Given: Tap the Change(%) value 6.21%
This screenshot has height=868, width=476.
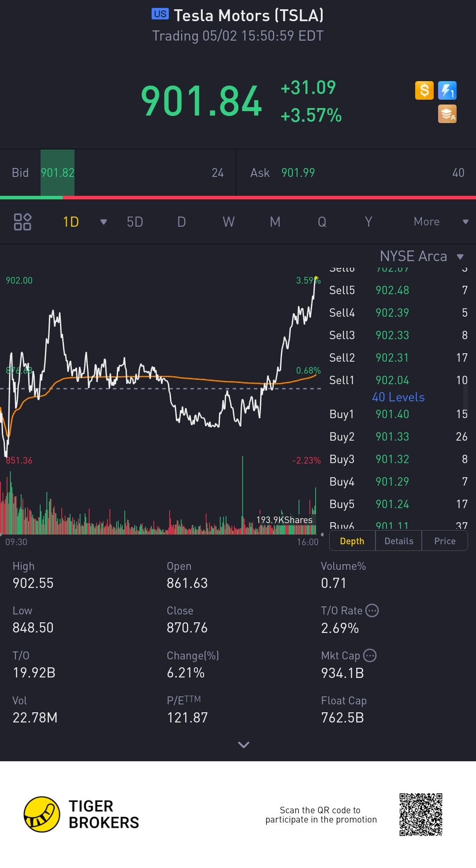Looking at the screenshot, I should [186, 673].
